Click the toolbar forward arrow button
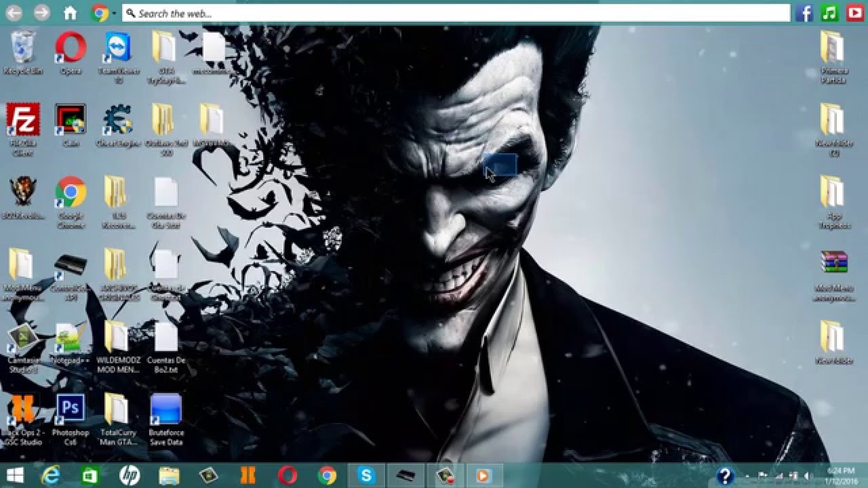 [41, 12]
